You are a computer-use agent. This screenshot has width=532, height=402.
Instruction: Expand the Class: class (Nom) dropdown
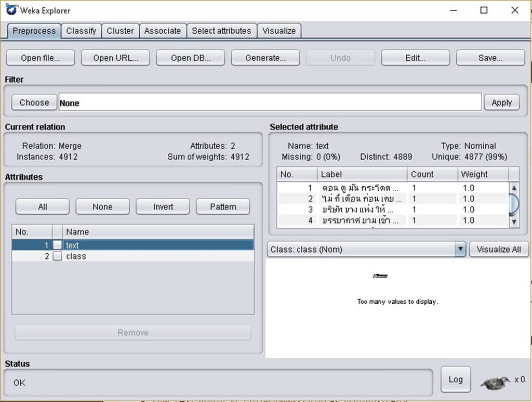[x=460, y=249]
